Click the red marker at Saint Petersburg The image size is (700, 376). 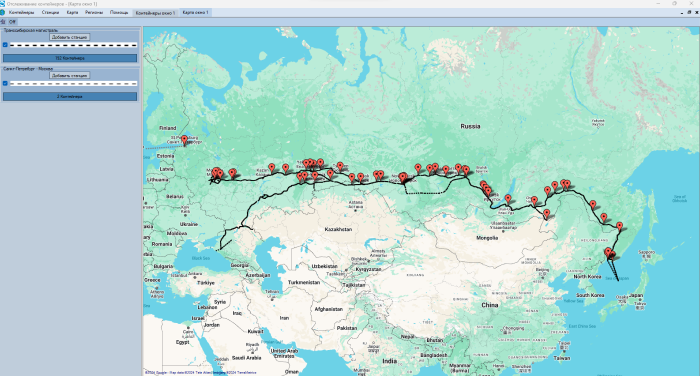(184, 140)
